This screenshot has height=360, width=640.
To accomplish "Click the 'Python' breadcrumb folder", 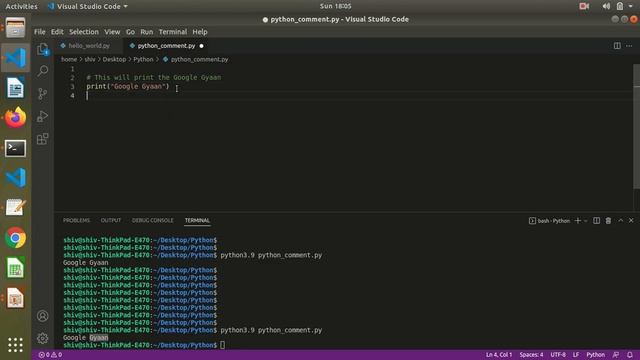I will click(x=143, y=60).
